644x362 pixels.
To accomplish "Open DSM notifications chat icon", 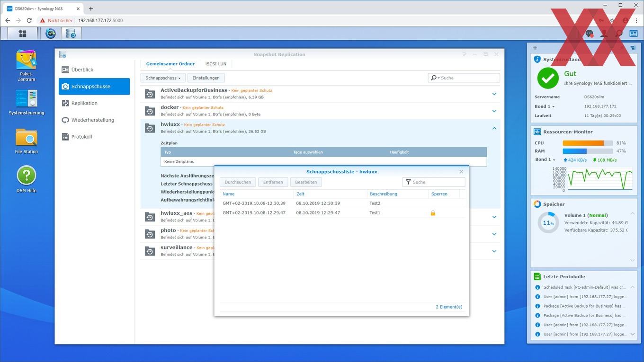I will 590,34.
